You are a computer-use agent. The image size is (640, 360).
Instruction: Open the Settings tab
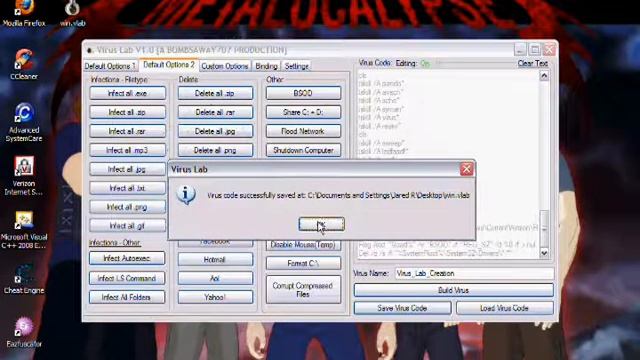pyautogui.click(x=296, y=66)
